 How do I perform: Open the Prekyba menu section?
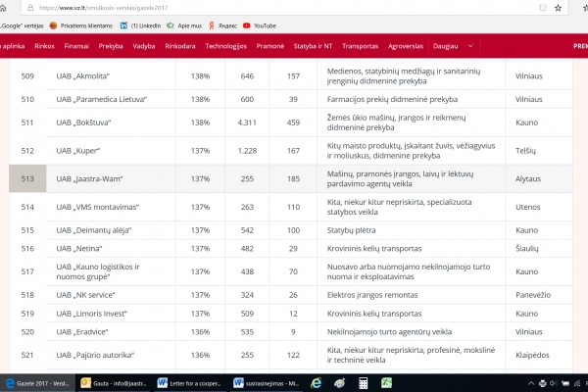pyautogui.click(x=111, y=46)
